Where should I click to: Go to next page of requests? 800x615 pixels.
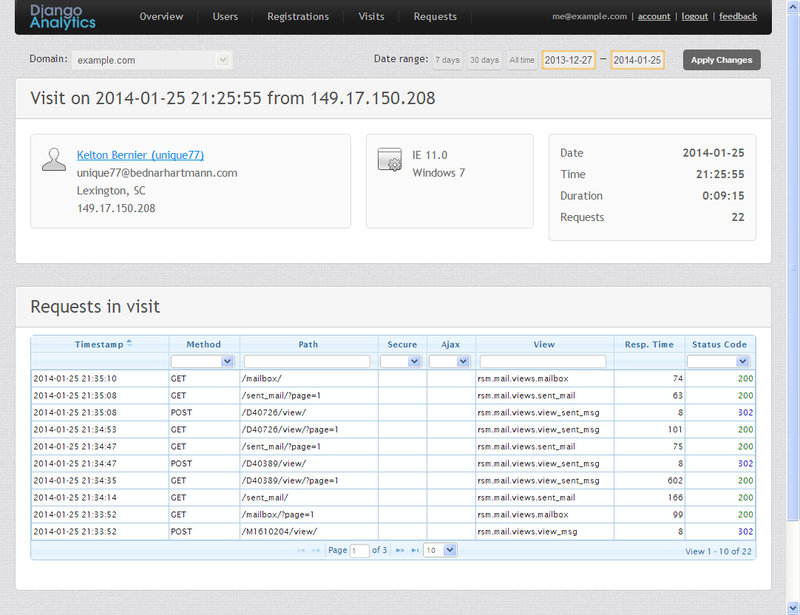click(x=400, y=550)
